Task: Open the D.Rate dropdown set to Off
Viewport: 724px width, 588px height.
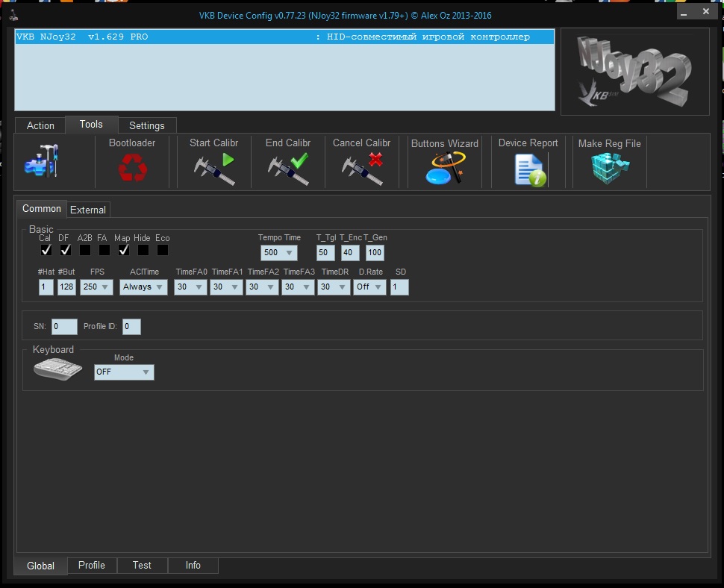Action: [370, 287]
